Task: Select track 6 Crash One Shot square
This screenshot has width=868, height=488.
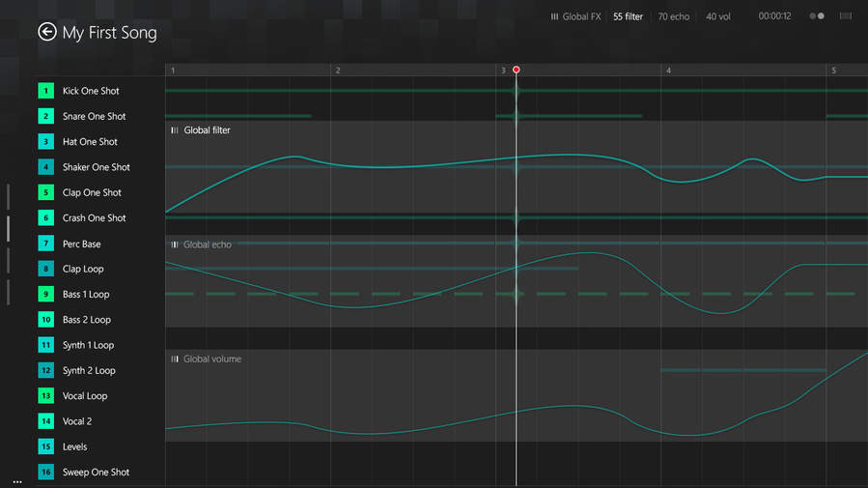Action: tap(46, 217)
